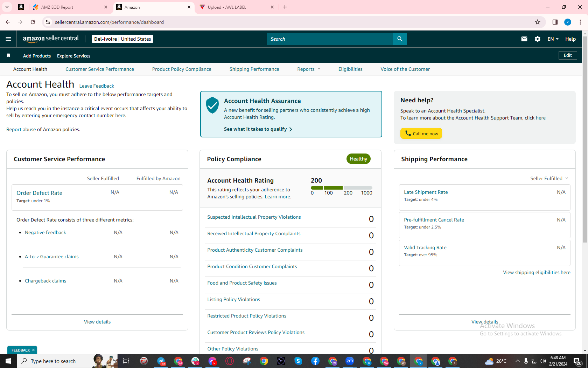Screen dimensions: 588x368
Task: Switch marketplace via Del-Ivoire | United States
Action: tap(122, 39)
